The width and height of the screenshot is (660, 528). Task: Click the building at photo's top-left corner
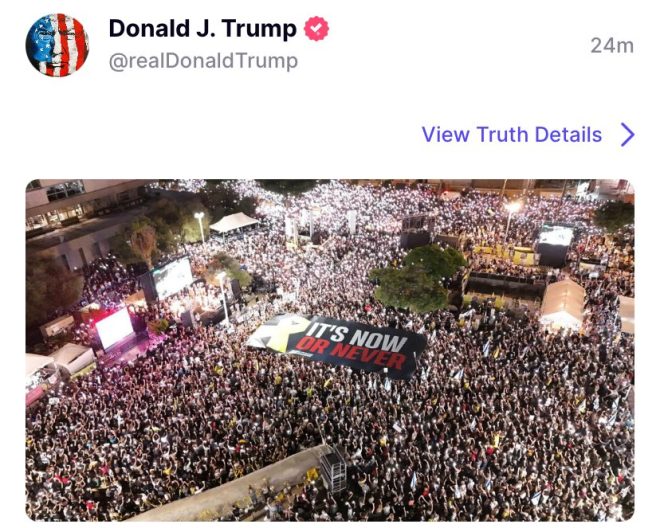point(80,219)
